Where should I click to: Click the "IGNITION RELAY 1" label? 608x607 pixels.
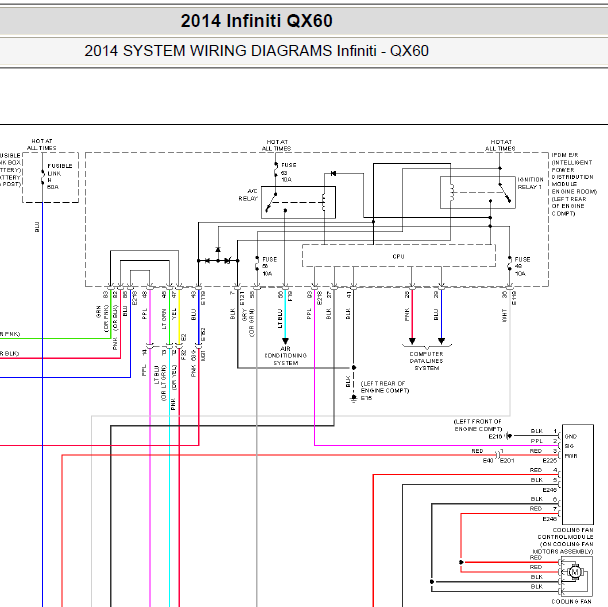530,183
